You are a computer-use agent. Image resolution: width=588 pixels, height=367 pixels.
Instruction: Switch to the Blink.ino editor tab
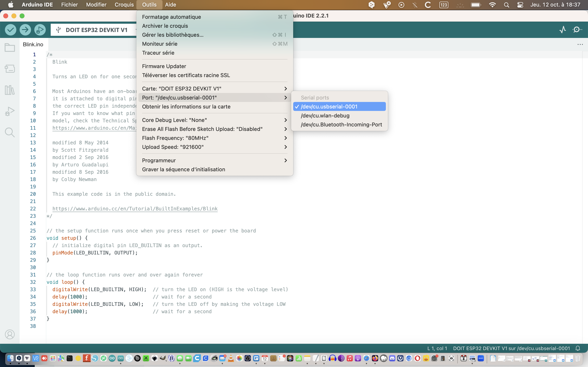point(33,44)
